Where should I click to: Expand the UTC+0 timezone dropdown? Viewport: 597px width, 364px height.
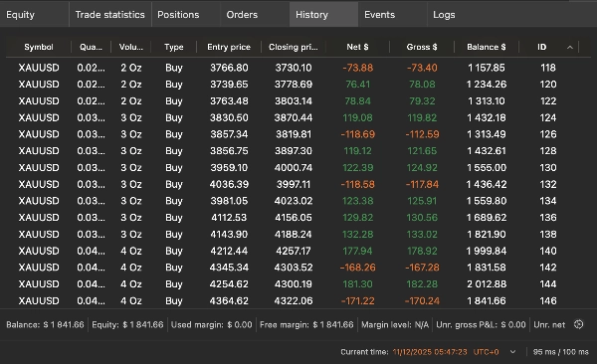tap(512, 352)
